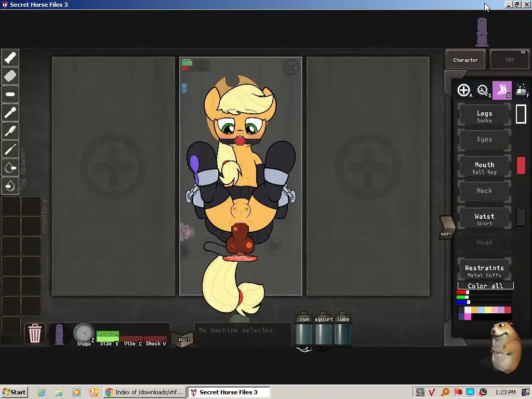Click the clock showing 1:23 PM
The image size is (532, 399).
(x=505, y=393)
